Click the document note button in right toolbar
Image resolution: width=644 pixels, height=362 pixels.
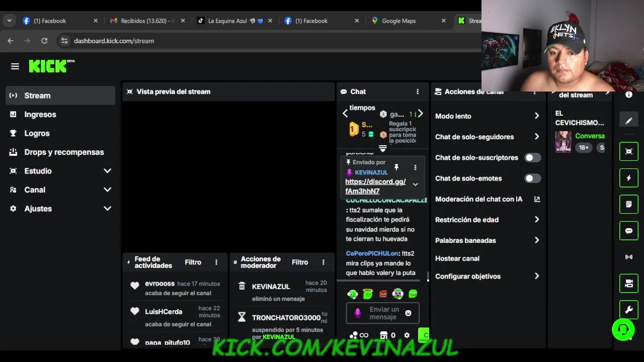(x=628, y=204)
